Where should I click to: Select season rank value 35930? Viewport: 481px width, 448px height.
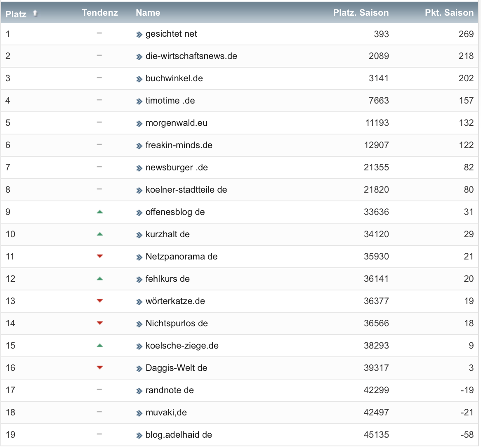click(x=376, y=257)
